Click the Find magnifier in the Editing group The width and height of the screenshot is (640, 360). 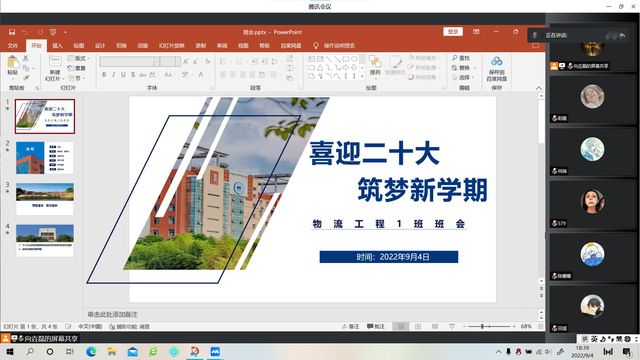[455, 58]
